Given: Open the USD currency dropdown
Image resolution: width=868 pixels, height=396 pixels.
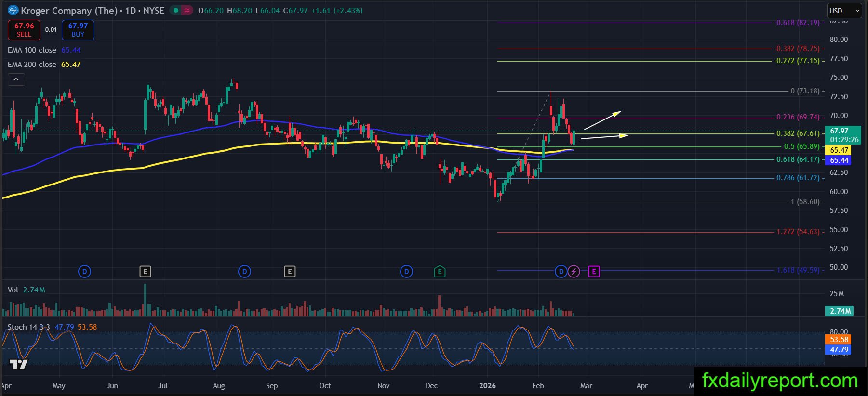Looking at the screenshot, I should tap(844, 11).
